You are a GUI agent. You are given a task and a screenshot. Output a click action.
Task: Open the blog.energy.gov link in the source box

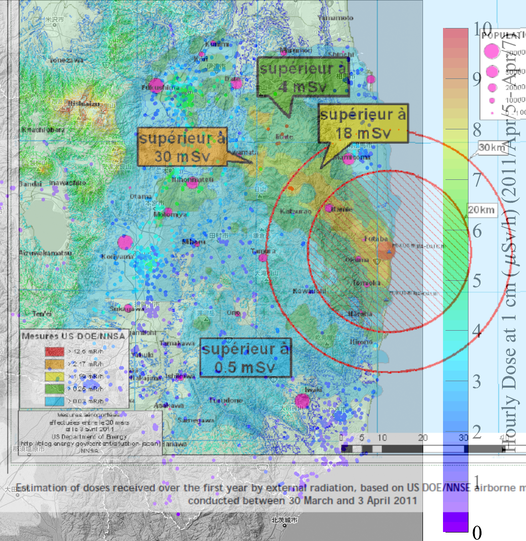pos(90,443)
